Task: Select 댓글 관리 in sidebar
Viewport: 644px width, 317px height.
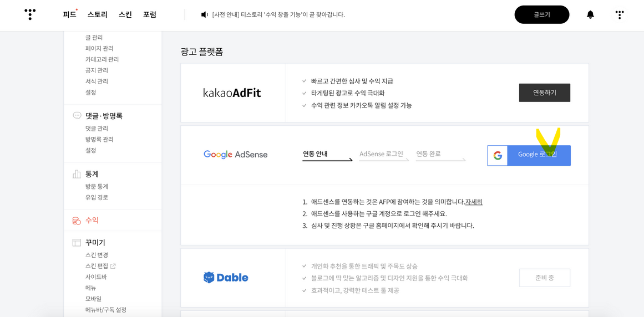Action: [x=97, y=129]
